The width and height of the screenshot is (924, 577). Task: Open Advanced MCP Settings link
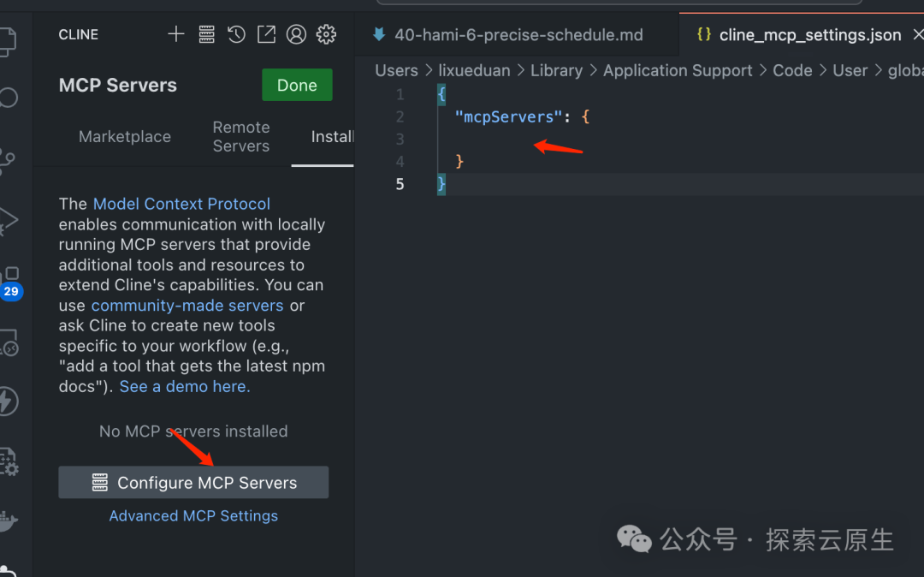(193, 515)
